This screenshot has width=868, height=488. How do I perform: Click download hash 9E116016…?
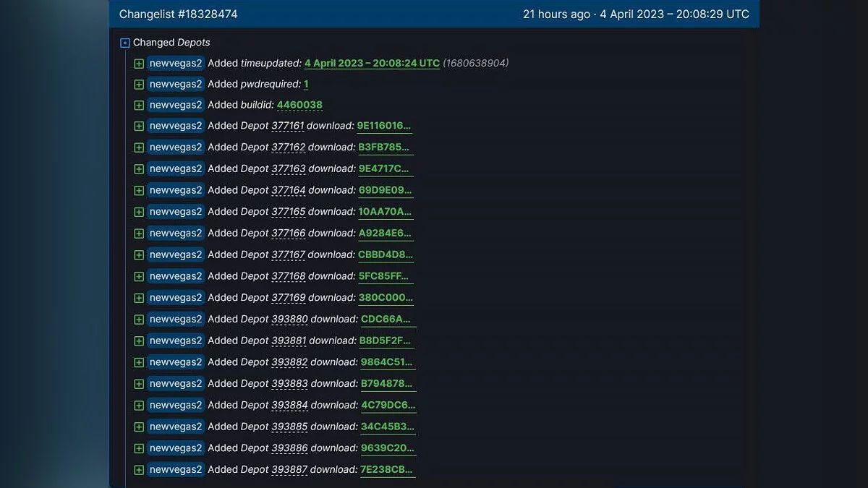(384, 126)
